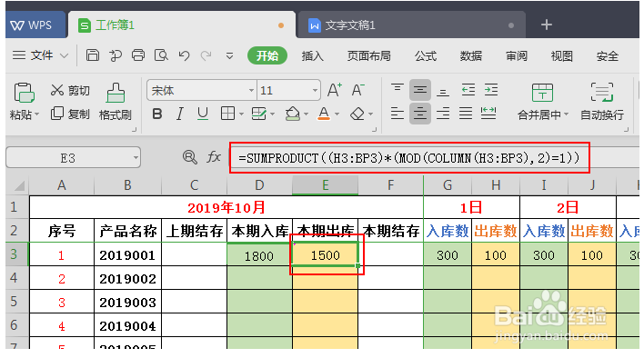
Task: Select the 开始 ribbon tab
Action: click(x=267, y=55)
